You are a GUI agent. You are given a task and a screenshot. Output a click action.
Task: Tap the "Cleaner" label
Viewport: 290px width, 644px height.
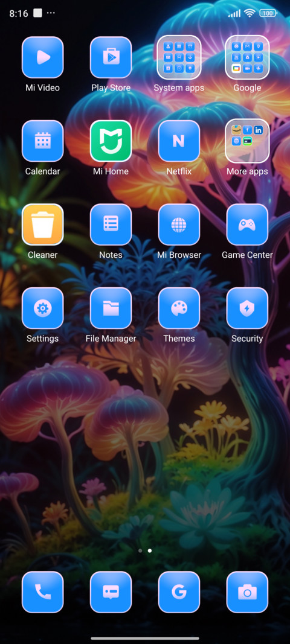point(42,255)
